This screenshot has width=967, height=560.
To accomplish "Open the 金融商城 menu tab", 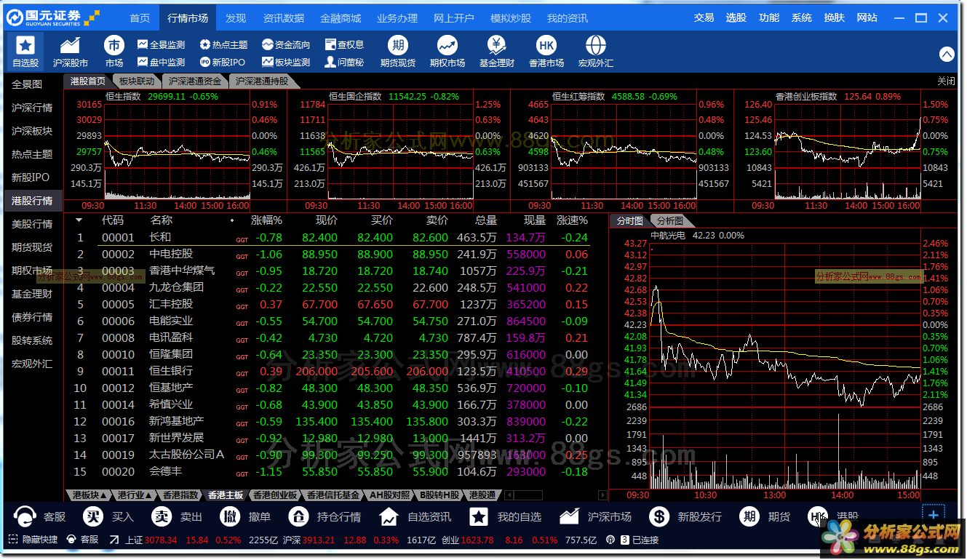I will (341, 17).
